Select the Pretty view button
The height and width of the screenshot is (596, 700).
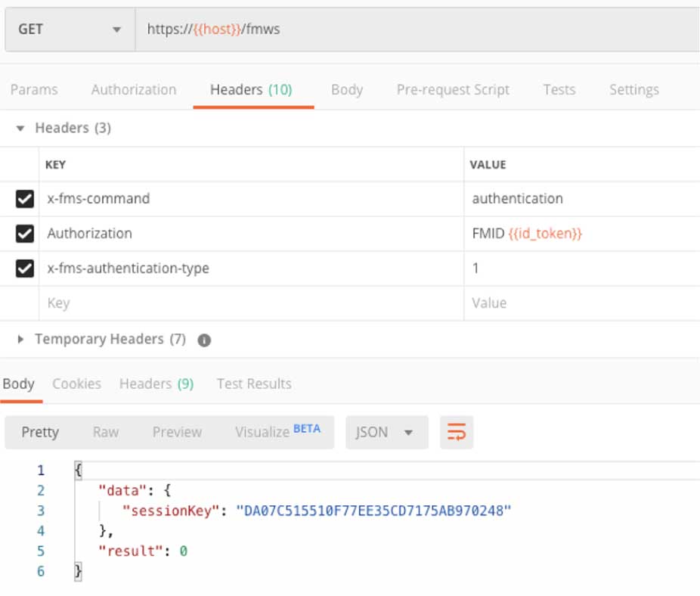(x=40, y=432)
